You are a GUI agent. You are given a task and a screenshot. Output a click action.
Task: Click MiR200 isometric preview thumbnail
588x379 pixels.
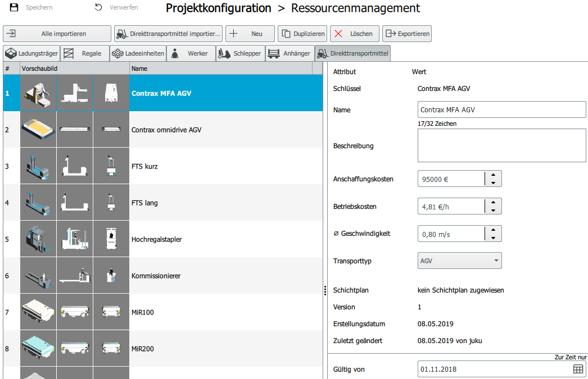38,348
